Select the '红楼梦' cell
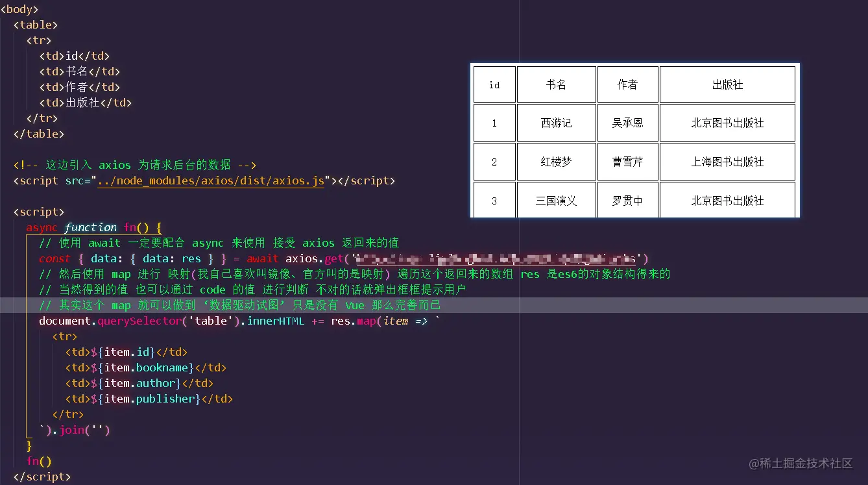Viewport: 868px width, 485px height. (556, 162)
